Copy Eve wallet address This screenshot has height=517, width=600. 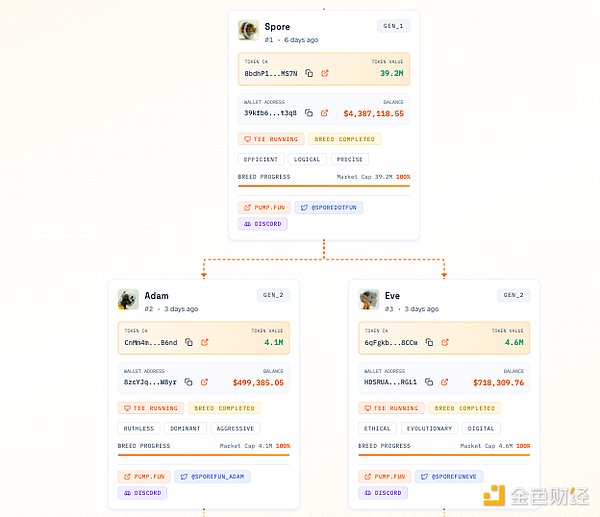click(430, 382)
